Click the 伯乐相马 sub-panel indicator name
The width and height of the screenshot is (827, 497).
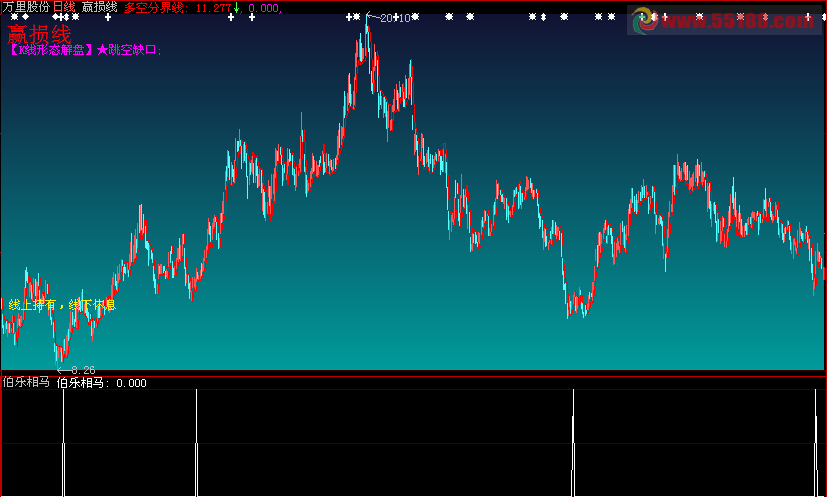[x=26, y=383]
